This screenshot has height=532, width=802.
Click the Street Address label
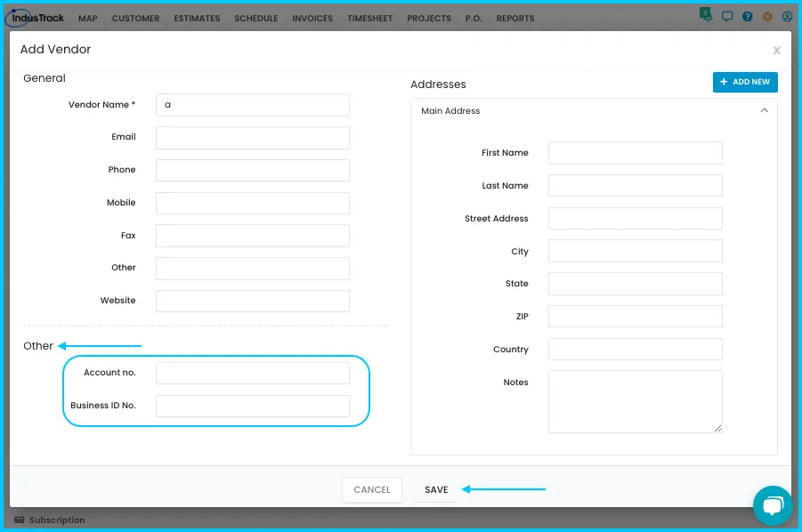[x=496, y=218]
